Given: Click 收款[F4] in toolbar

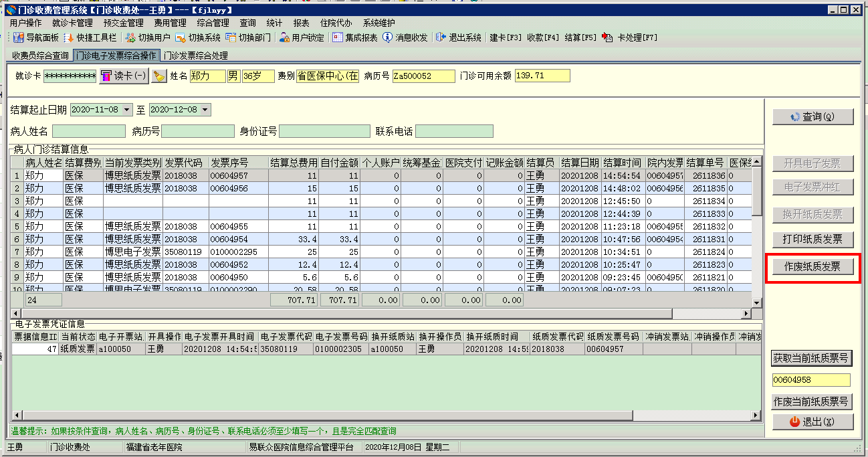Looking at the screenshot, I should (543, 37).
